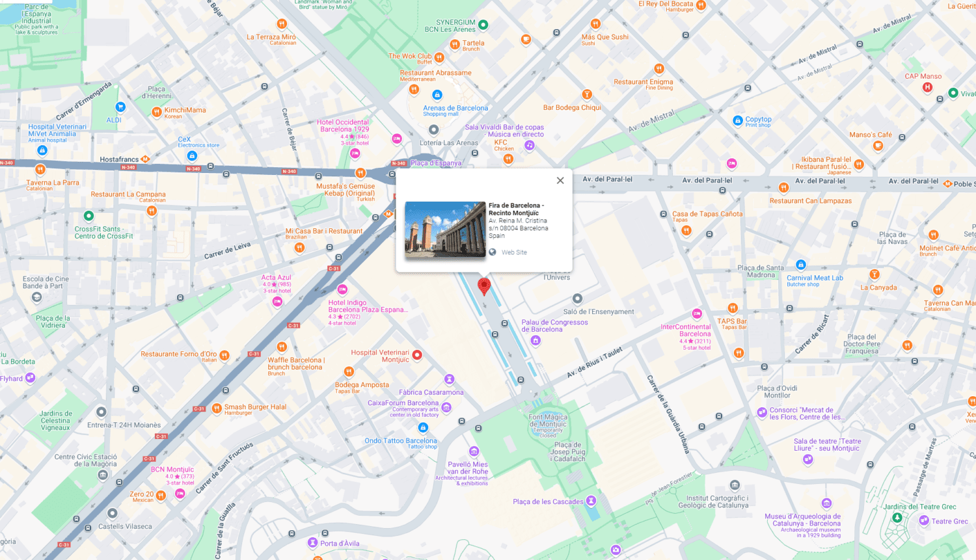The image size is (976, 560).
Task: Open the Castells Vilaseca marker
Action: (113, 514)
